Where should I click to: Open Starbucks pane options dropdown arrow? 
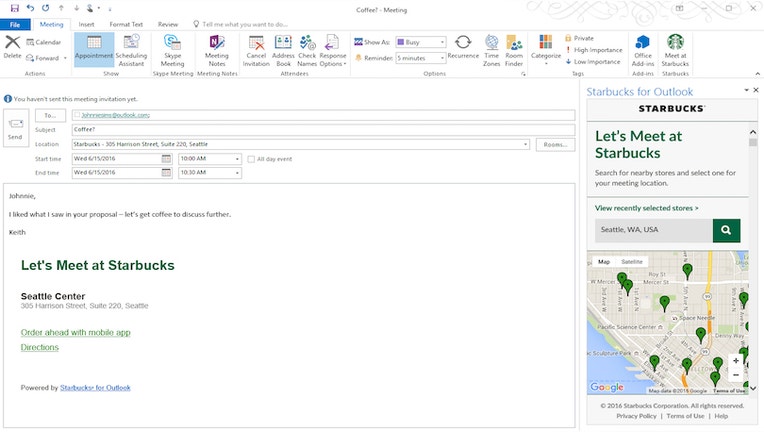[x=746, y=90]
